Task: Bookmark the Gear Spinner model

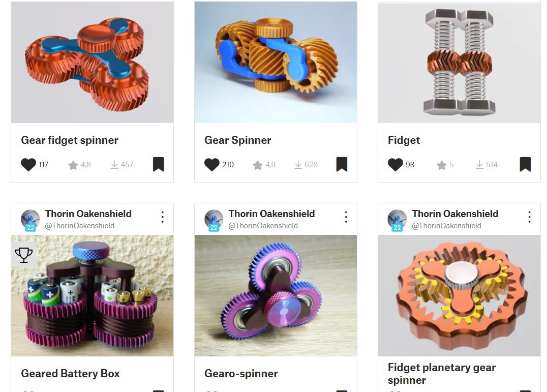Action: (x=342, y=164)
